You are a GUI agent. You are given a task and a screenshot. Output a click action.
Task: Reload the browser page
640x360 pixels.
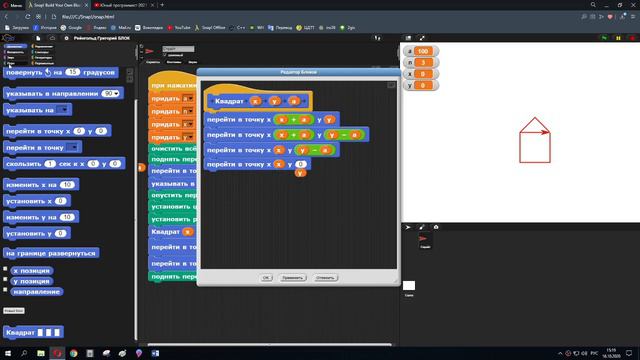click(27, 17)
